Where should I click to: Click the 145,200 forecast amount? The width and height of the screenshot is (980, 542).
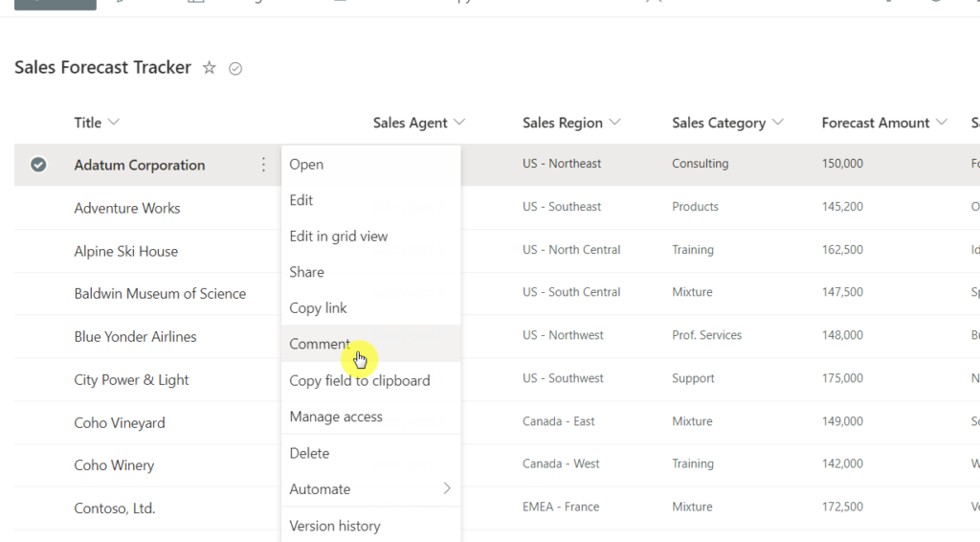[x=842, y=207]
